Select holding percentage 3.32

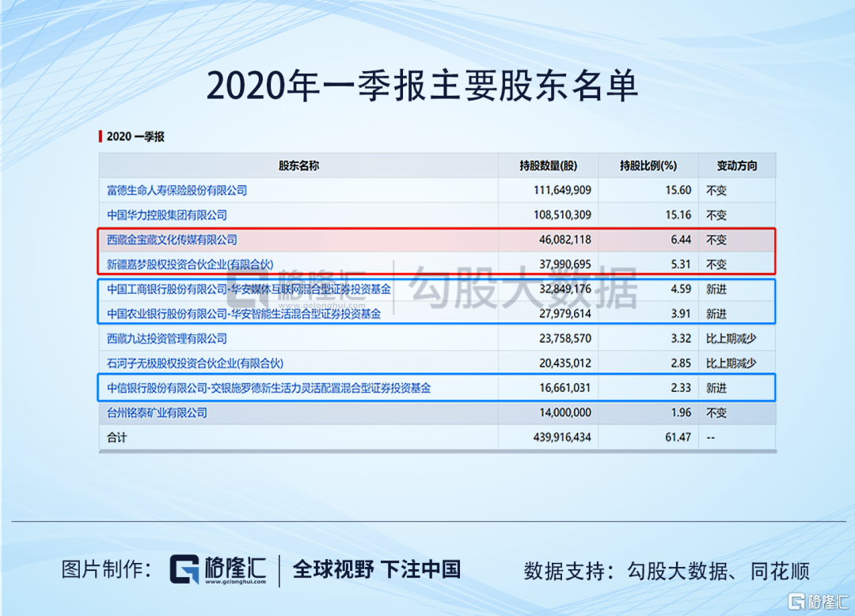[x=681, y=339]
